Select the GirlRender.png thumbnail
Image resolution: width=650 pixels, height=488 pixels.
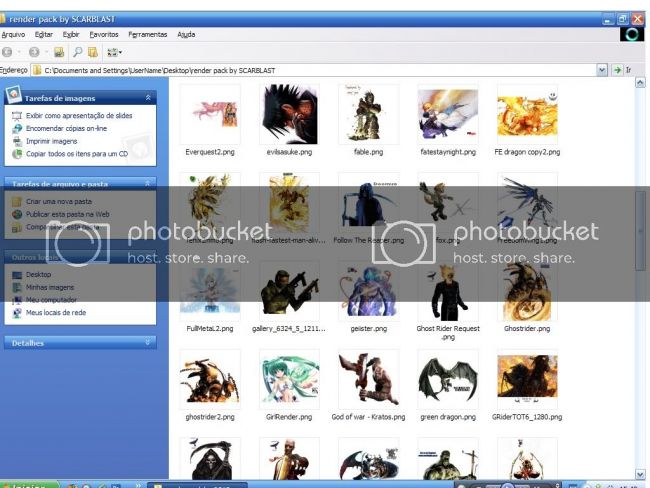coord(289,379)
